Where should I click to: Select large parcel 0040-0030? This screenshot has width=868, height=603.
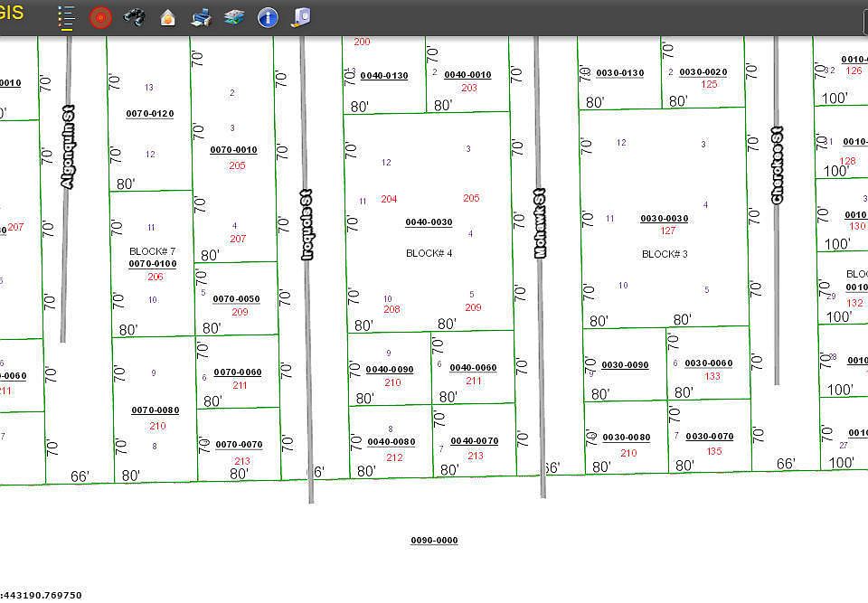coord(429,222)
